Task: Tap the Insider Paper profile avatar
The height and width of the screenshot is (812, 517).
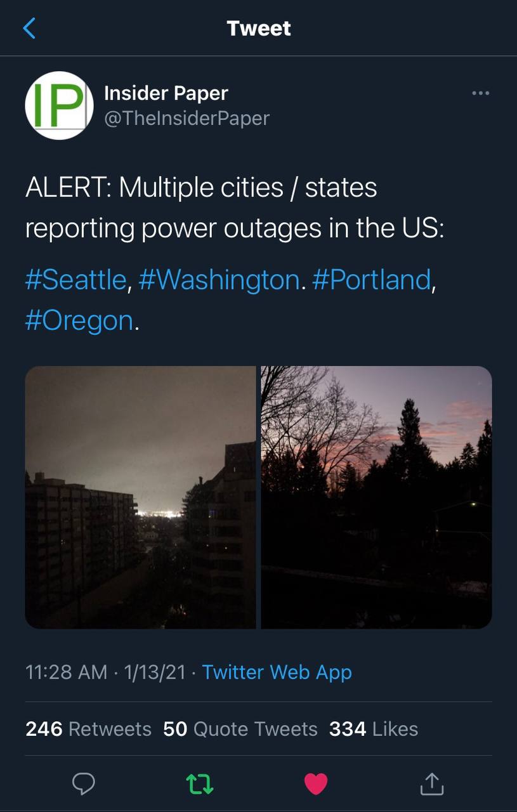Action: 59,105
